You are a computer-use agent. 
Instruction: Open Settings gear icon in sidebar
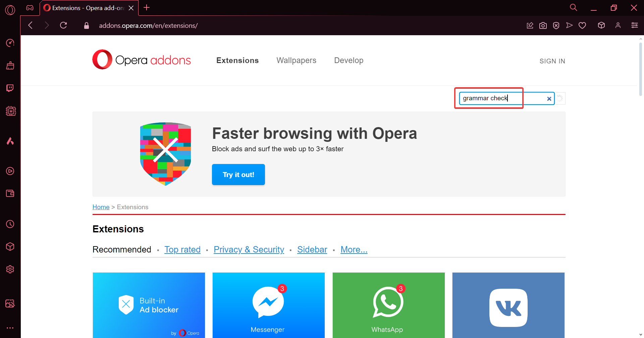pyautogui.click(x=10, y=269)
